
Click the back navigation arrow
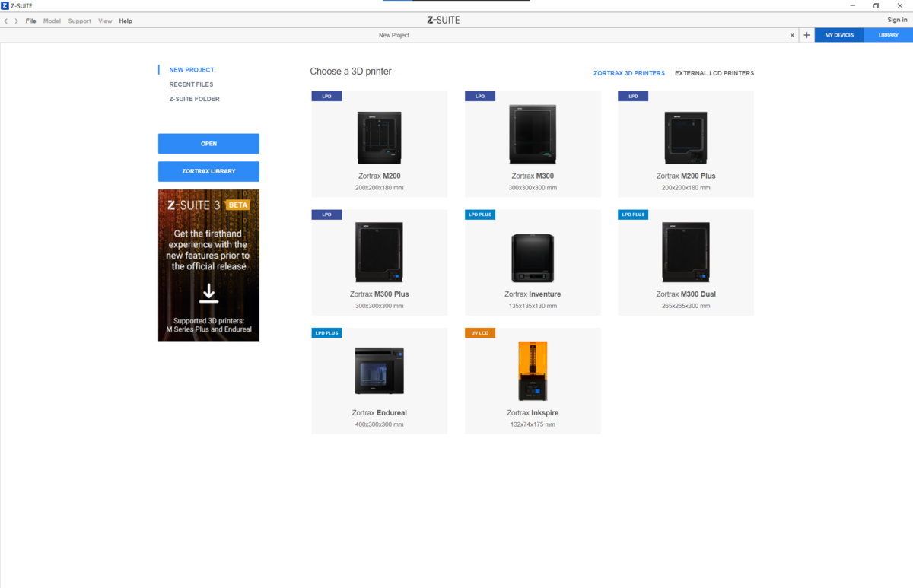point(6,21)
